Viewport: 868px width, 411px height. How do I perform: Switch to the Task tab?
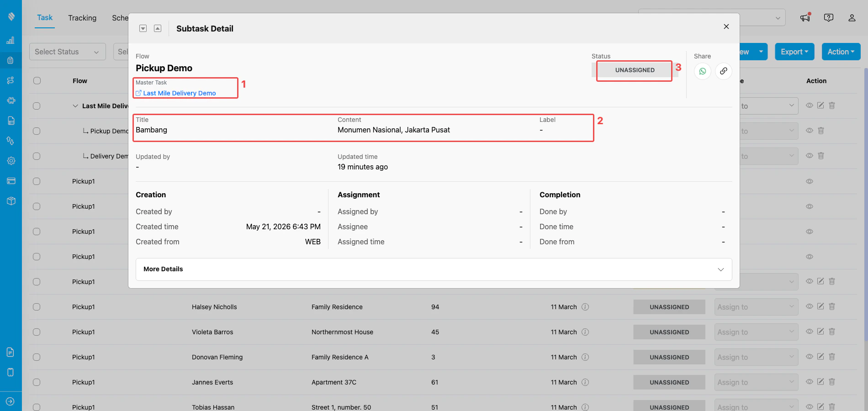(x=45, y=17)
